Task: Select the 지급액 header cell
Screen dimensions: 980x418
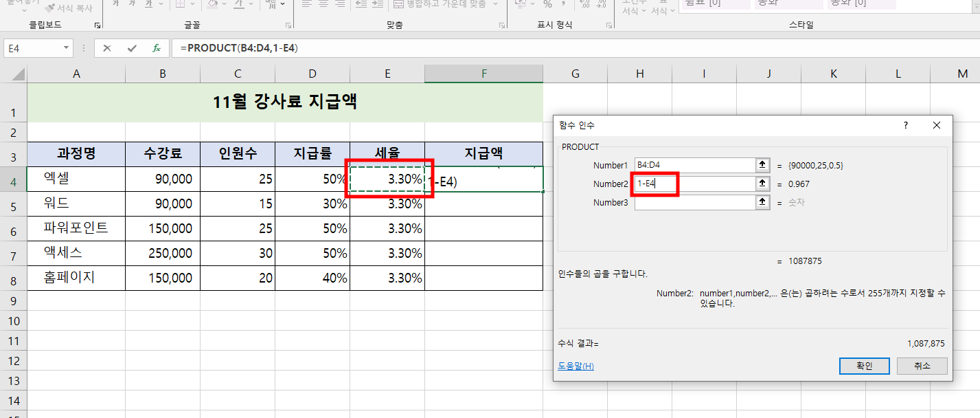Action: pos(483,154)
